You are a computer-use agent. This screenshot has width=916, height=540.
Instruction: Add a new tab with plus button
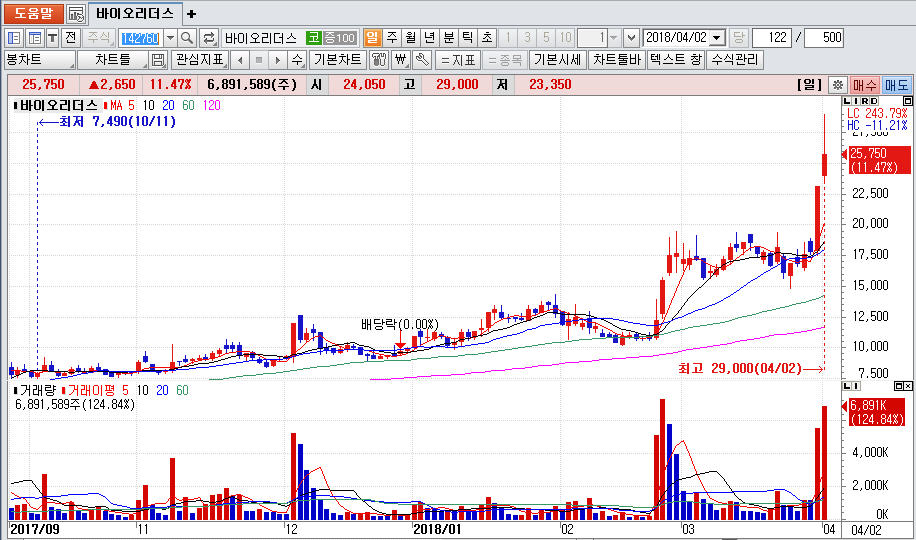click(192, 14)
